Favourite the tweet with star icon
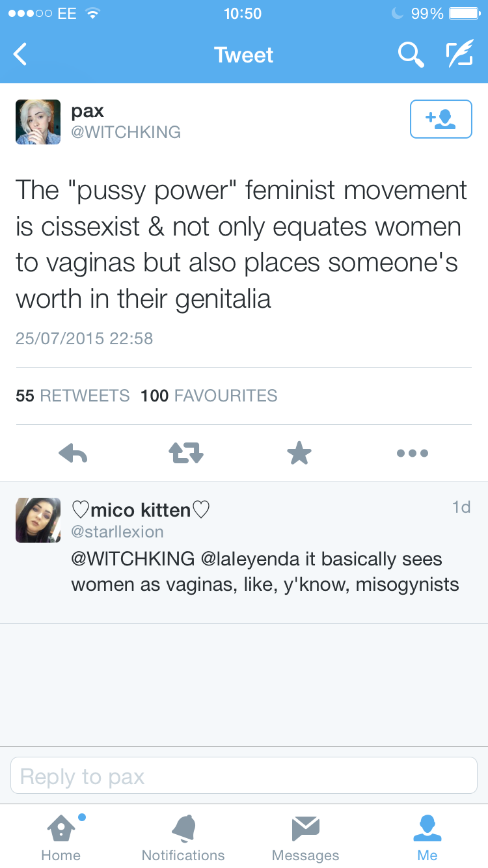Image resolution: width=488 pixels, height=868 pixels. 299,453
